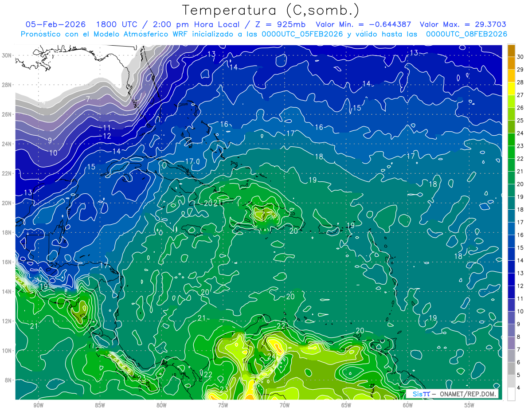This screenshot has height=411, width=532.
Task: Click the "Valor Max. = 29.3703" text
Action: pyautogui.click(x=463, y=24)
